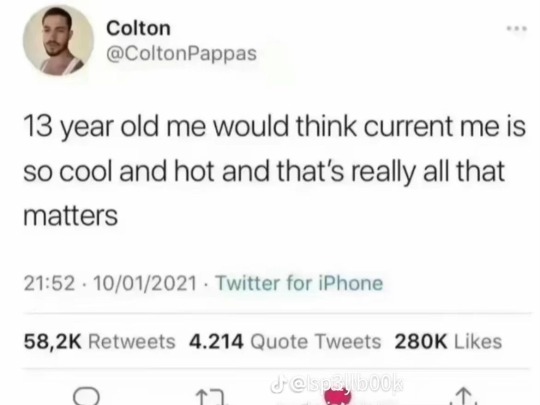Open the @ColtonPappas handle

click(x=182, y=54)
